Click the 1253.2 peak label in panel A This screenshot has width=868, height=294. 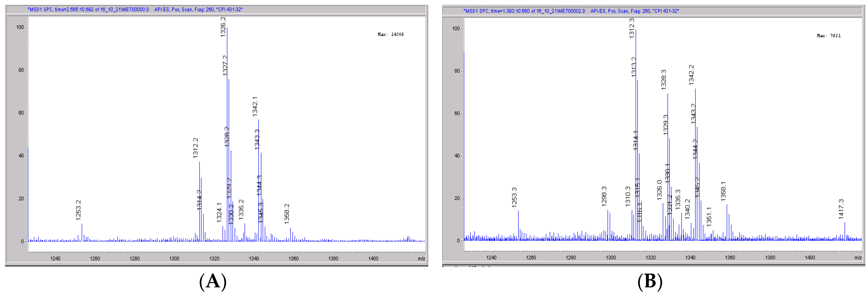[x=78, y=210]
